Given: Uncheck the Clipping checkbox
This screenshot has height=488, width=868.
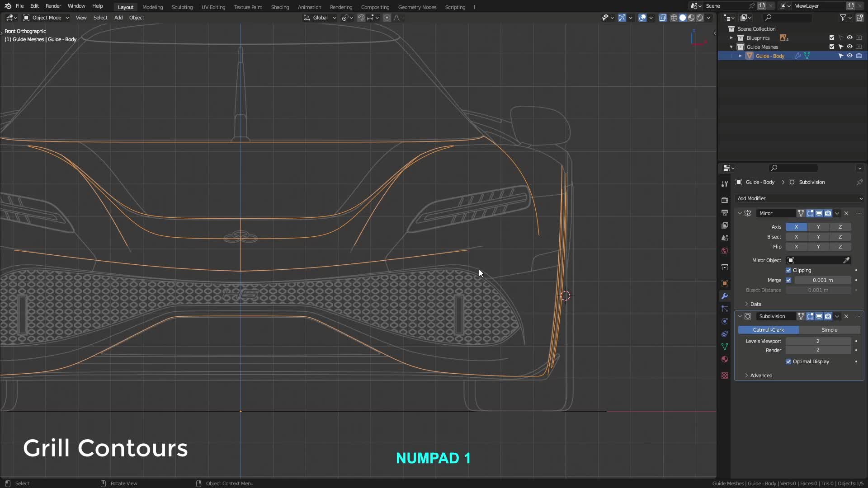Looking at the screenshot, I should (788, 270).
